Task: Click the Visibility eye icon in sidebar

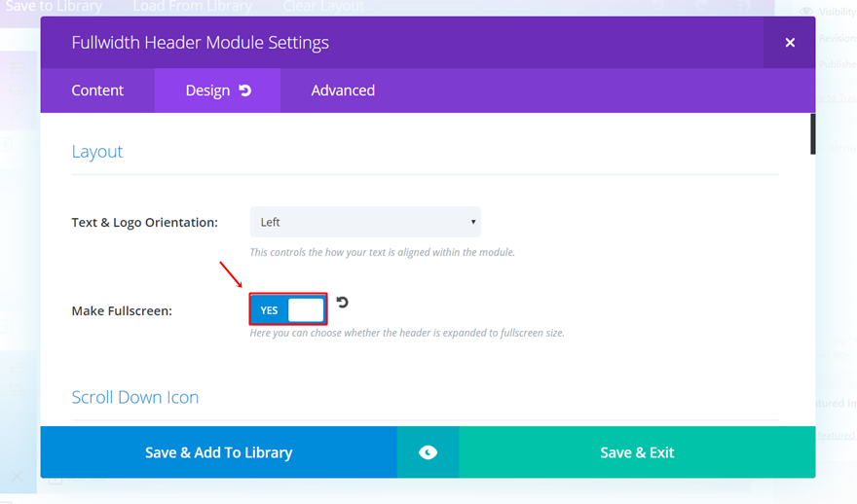Action: [806, 12]
